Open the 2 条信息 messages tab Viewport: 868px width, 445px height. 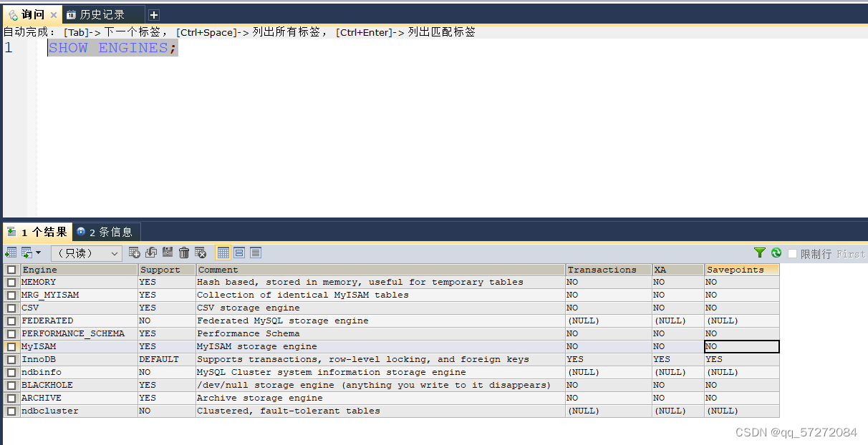pos(105,231)
